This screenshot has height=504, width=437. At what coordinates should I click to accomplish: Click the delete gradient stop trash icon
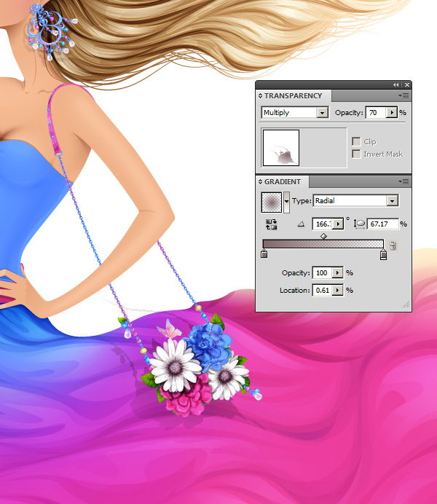point(393,246)
